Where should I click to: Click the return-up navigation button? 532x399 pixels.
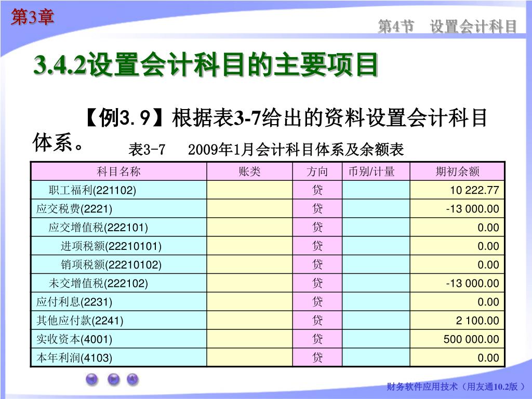click(x=132, y=379)
